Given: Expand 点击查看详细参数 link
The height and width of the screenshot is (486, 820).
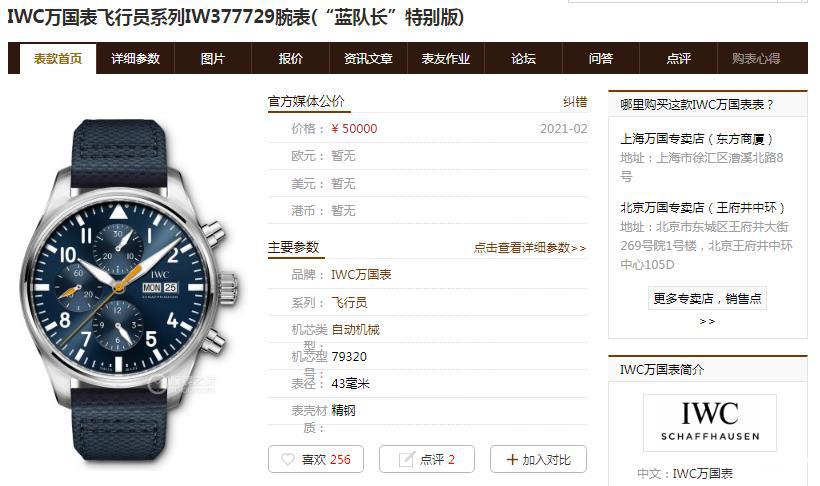Looking at the screenshot, I should [530, 247].
